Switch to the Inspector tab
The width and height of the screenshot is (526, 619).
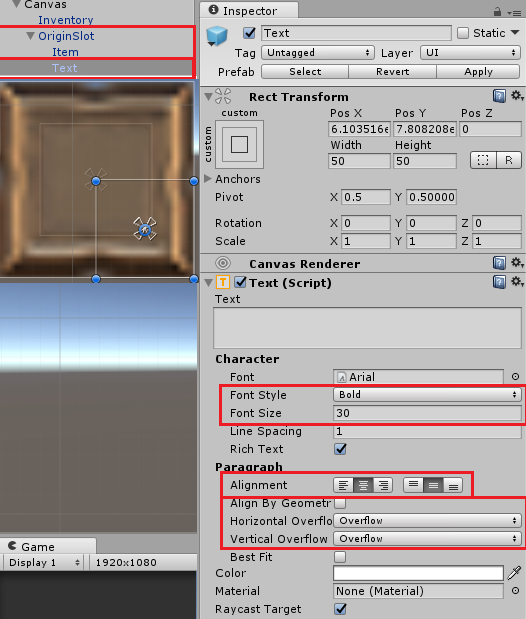coord(249,11)
